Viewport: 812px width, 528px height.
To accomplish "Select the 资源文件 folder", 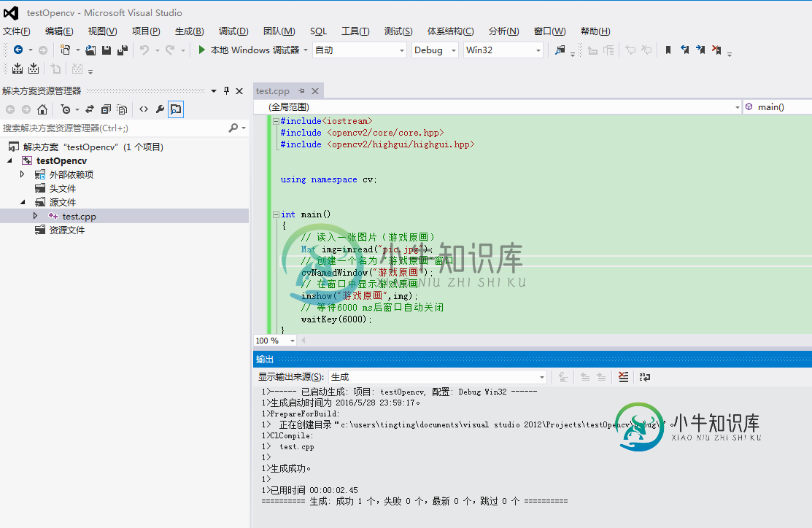I will tap(67, 230).
